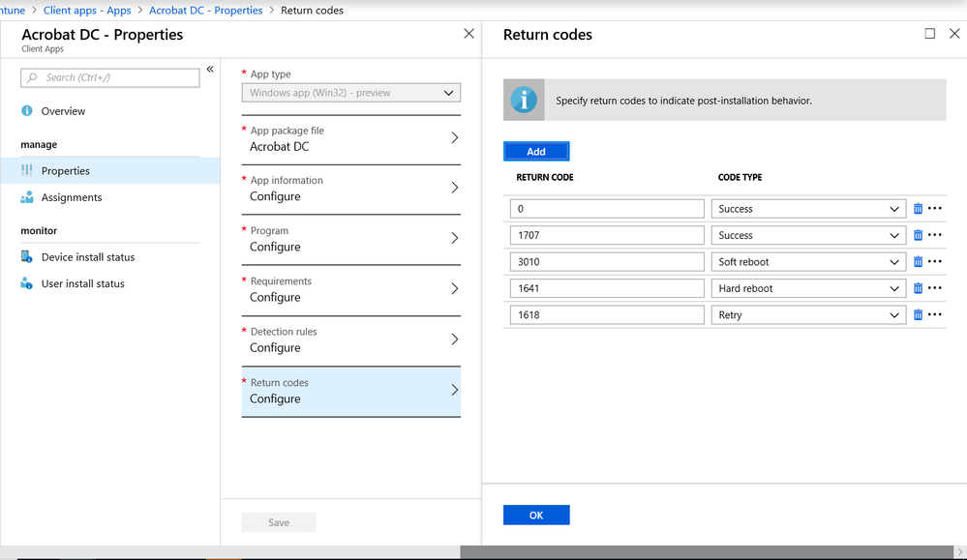Click the info icon in the banner
The width and height of the screenshot is (967, 560).
point(524,100)
